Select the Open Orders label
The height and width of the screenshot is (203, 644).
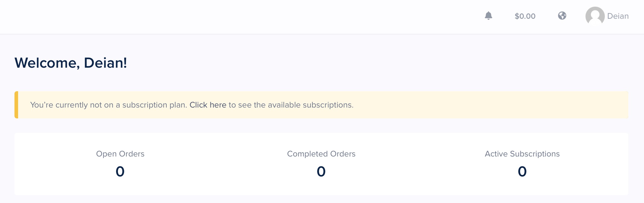pyautogui.click(x=120, y=154)
